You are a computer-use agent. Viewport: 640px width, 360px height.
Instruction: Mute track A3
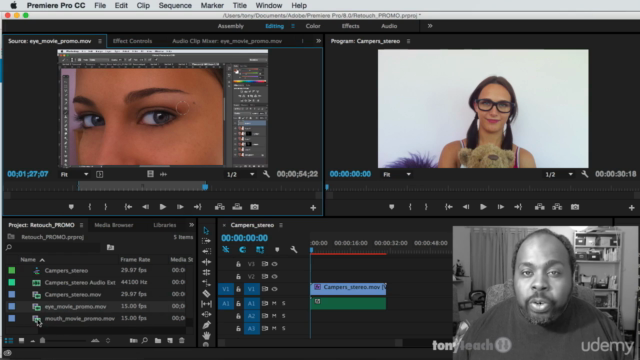(274, 328)
